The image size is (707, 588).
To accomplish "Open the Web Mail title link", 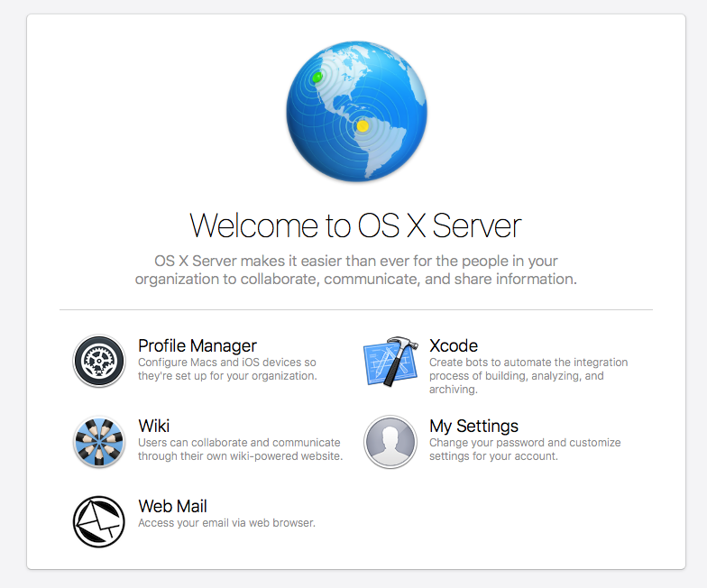I will tap(172, 507).
